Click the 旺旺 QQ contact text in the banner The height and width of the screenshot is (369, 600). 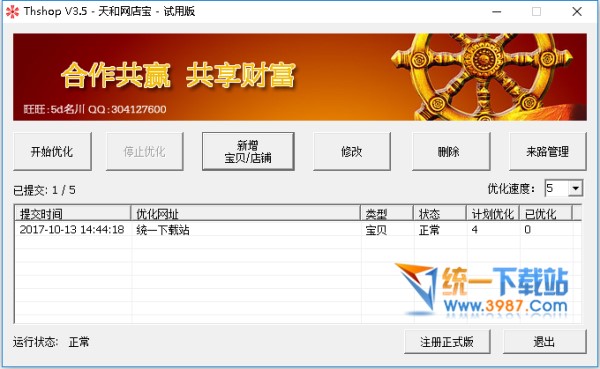95,109
